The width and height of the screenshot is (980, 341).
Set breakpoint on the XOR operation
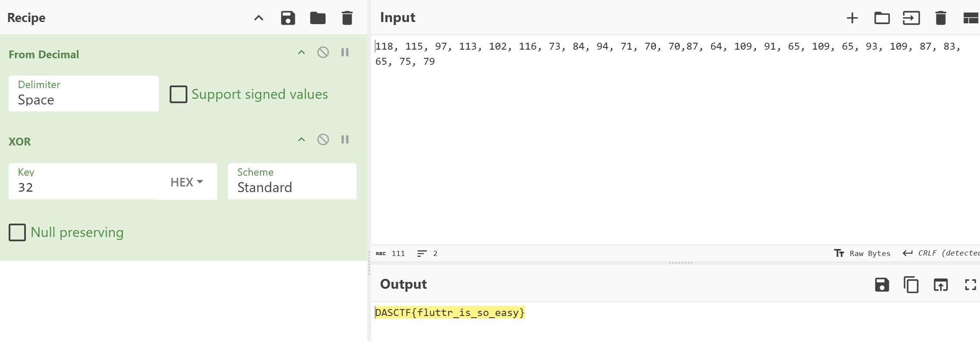[345, 139]
